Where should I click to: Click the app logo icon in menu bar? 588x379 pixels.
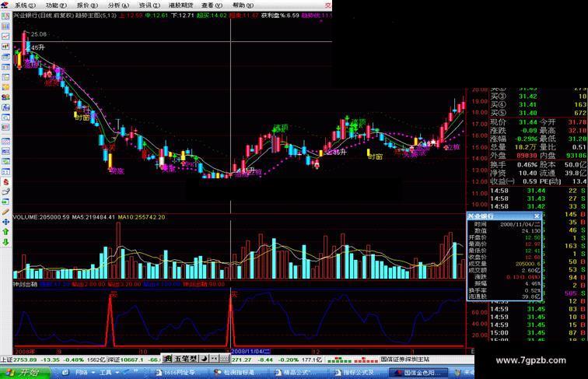[x=5, y=5]
